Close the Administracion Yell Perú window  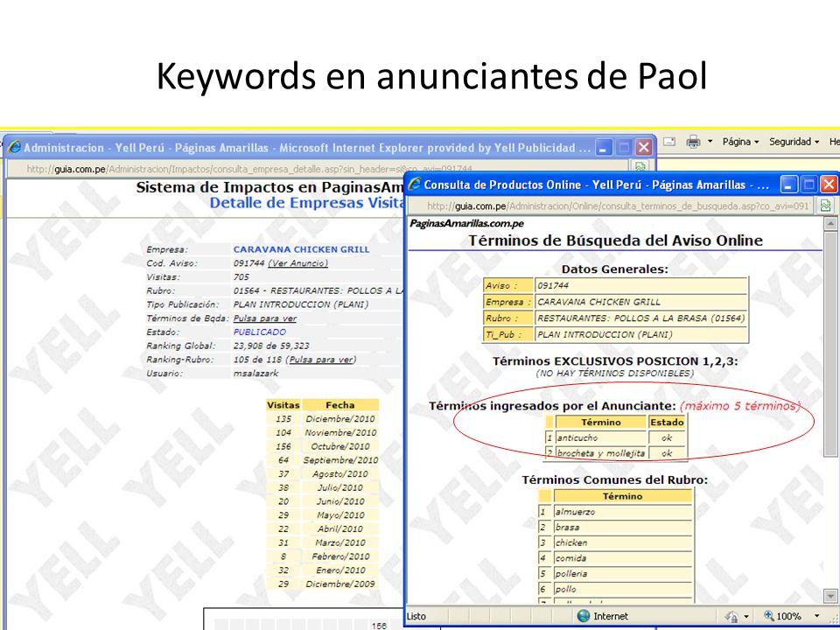click(x=643, y=148)
